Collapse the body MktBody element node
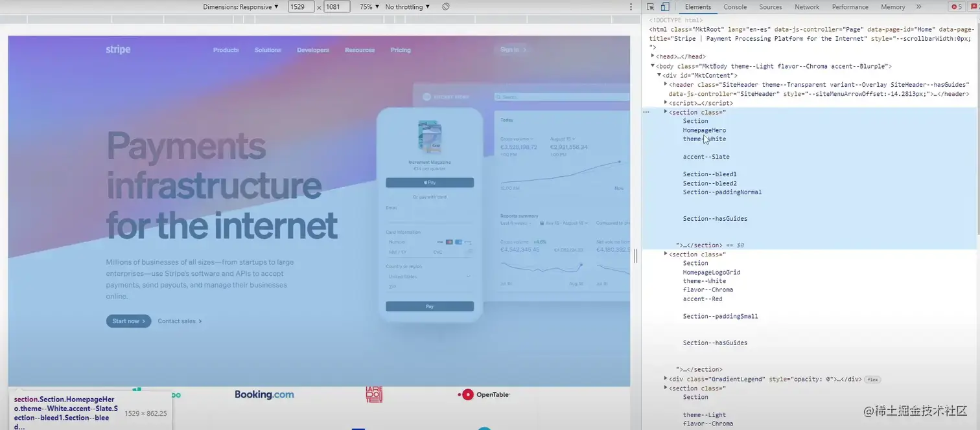Screen dimensions: 980x430 point(653,66)
